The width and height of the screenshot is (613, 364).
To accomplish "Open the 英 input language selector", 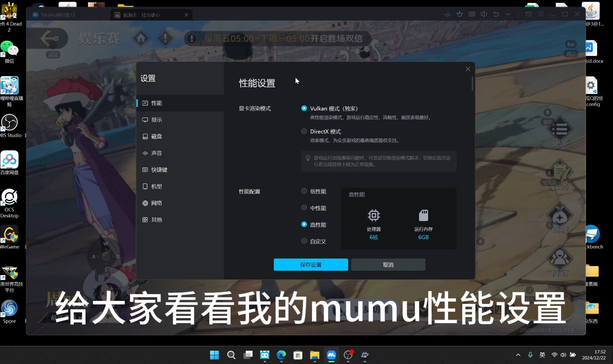I will click(542, 355).
